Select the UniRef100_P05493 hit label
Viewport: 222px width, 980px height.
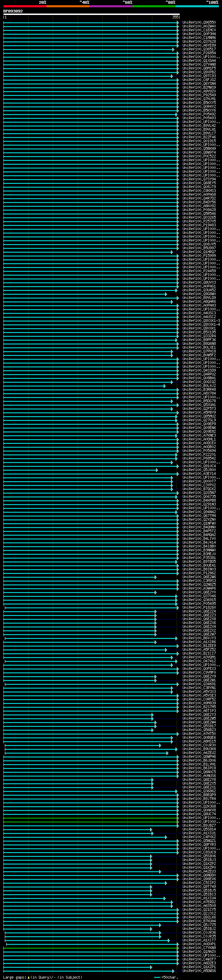[x=199, y=118]
